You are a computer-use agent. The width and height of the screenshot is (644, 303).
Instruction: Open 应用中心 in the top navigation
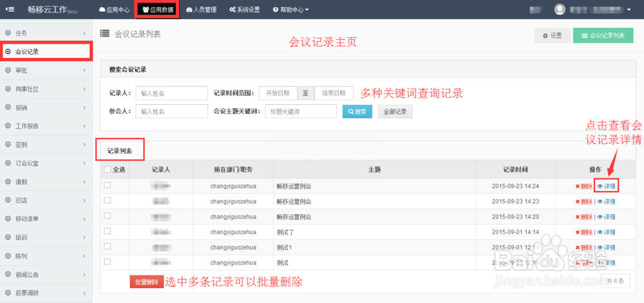pos(115,10)
